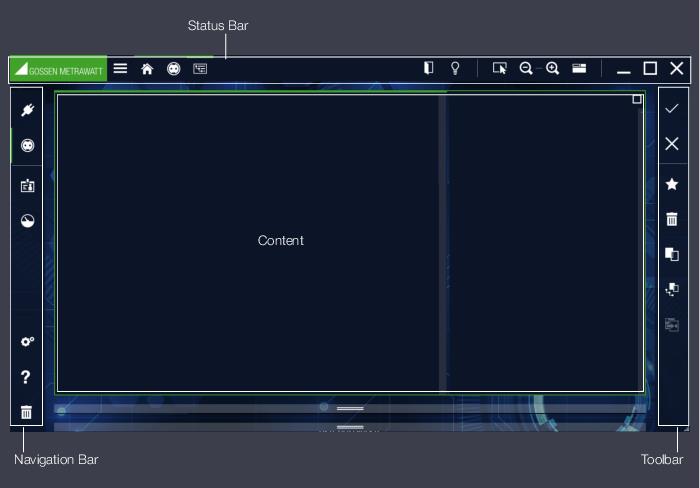The width and height of the screenshot is (700, 488).
Task: Click the lower panel grip handle at the bottom
Action: pos(350,427)
